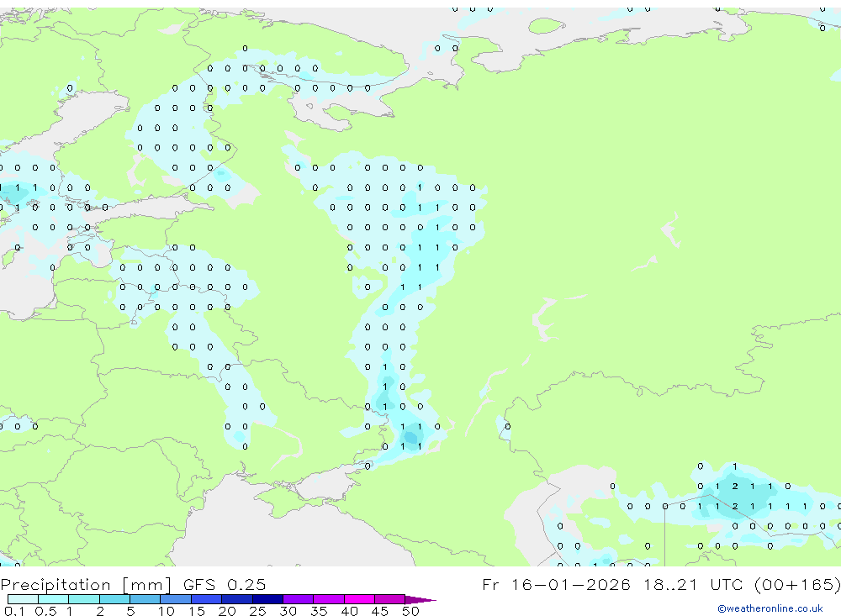This screenshot has width=841, height=616.
Task: Select the 5–10 mm legend color swatch
Action: (x=145, y=599)
